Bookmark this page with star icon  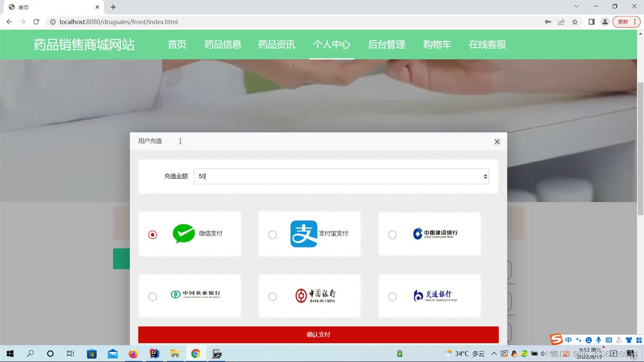[575, 22]
